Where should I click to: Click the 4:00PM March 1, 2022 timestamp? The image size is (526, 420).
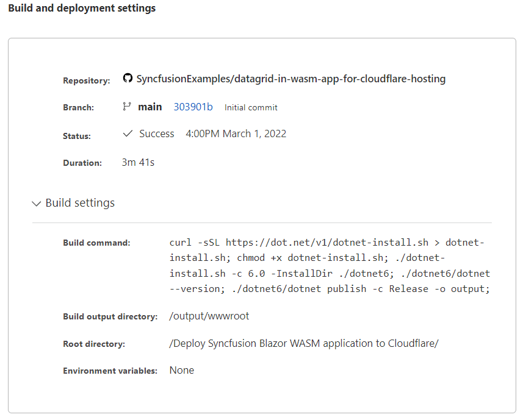coord(236,133)
